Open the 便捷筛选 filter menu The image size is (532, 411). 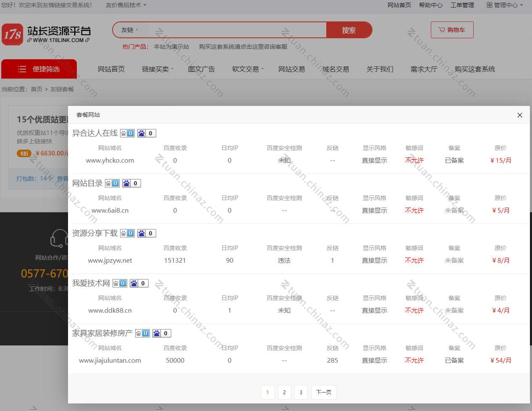pos(39,69)
